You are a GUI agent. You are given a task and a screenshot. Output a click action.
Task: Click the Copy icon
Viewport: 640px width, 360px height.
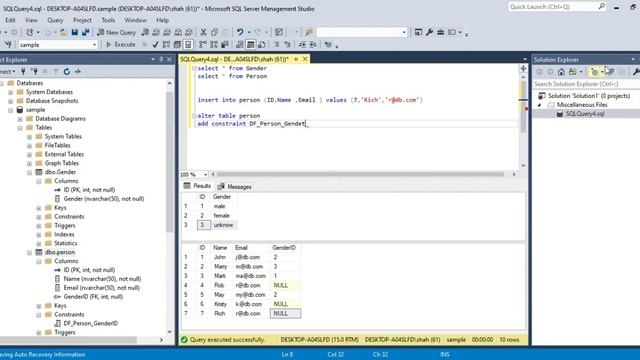click(214, 32)
